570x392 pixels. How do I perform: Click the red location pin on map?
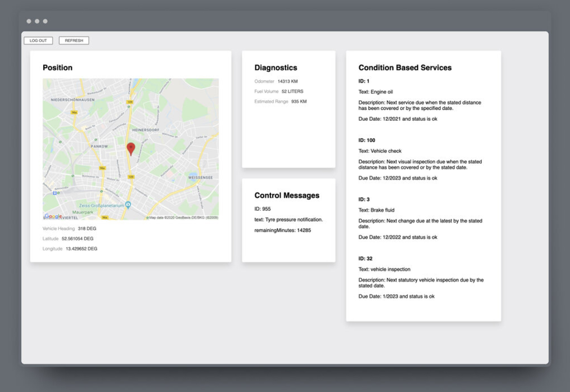(x=130, y=149)
